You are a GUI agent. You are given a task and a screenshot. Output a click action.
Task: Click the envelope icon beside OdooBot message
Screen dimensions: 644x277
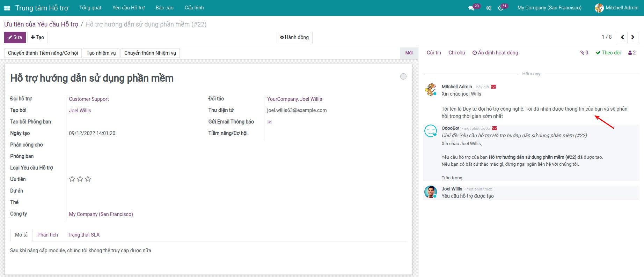pos(495,128)
